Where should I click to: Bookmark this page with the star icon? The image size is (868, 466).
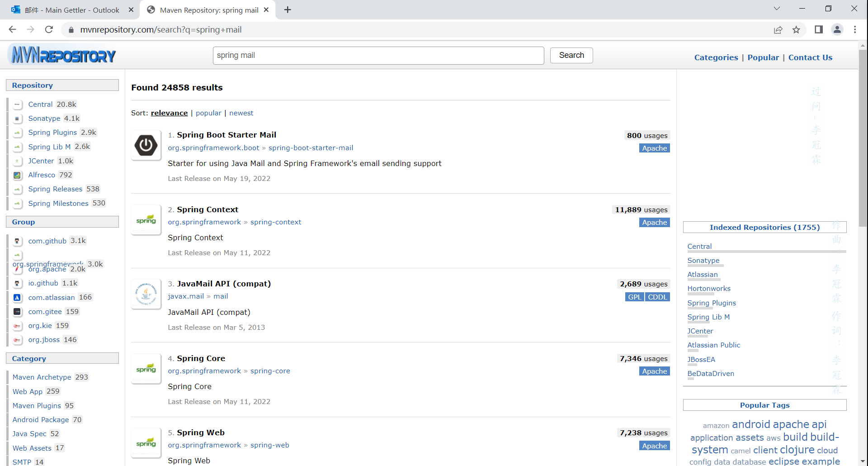[796, 30]
